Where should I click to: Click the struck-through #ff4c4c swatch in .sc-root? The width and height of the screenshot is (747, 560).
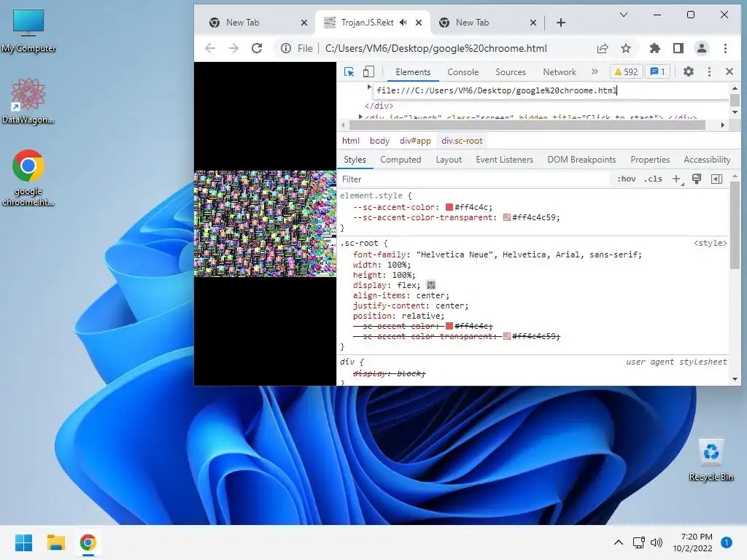[449, 326]
